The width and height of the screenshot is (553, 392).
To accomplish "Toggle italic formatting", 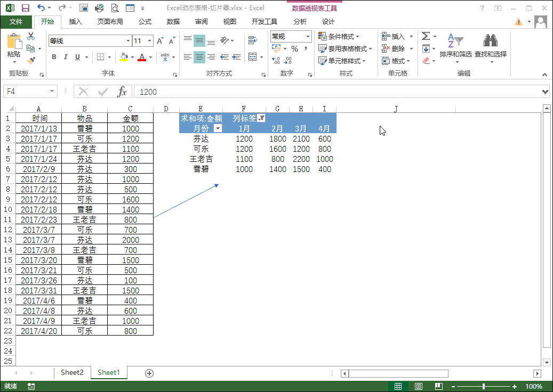I will tap(66, 57).
